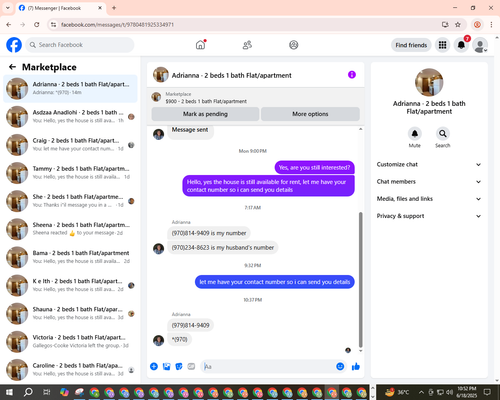This screenshot has height=400, width=500.
Task: Open Craig conversation
Action: pyautogui.click(x=70, y=145)
